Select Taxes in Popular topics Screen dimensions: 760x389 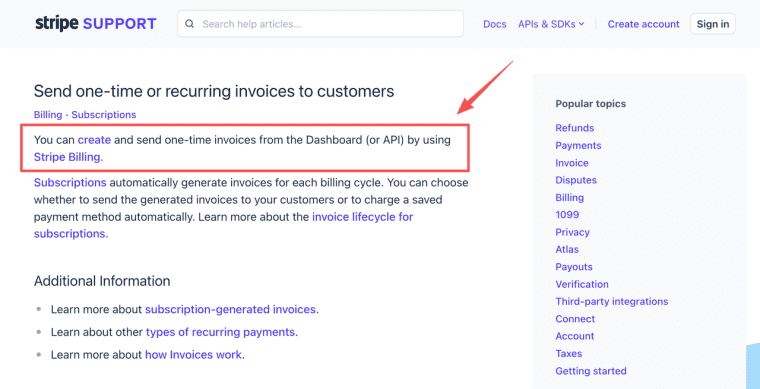(x=569, y=354)
